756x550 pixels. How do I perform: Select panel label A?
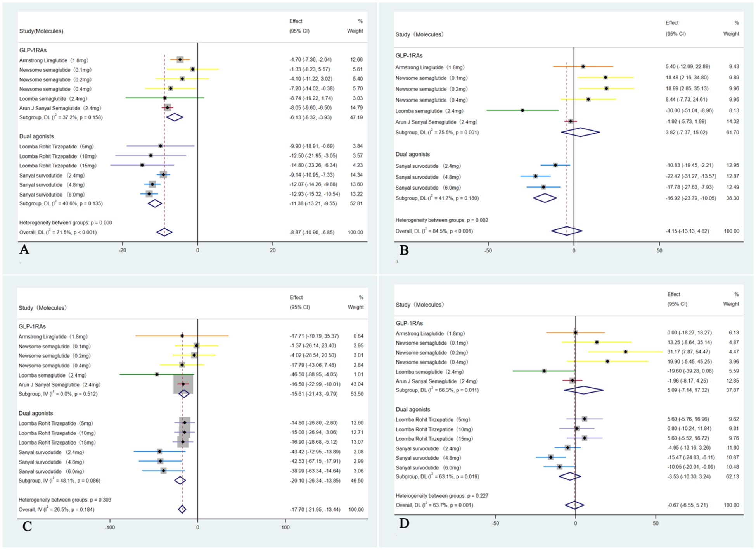tap(24, 250)
